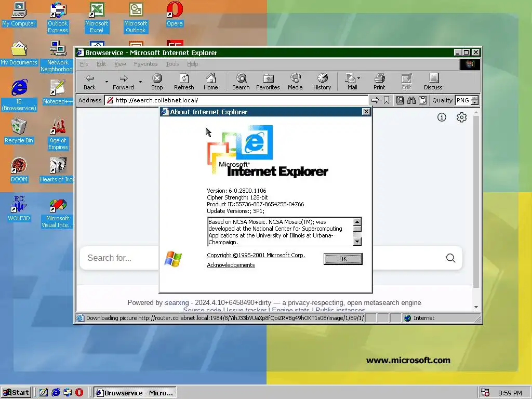Viewport: 532px width, 399px height.
Task: Open DOOM desktop shortcut
Action: 19,170
